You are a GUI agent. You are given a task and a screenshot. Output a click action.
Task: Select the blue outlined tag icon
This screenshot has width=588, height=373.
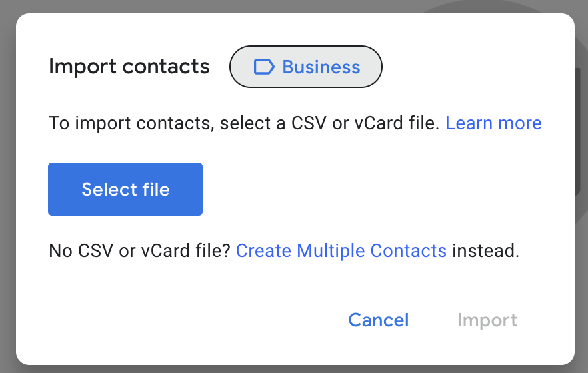tap(264, 67)
